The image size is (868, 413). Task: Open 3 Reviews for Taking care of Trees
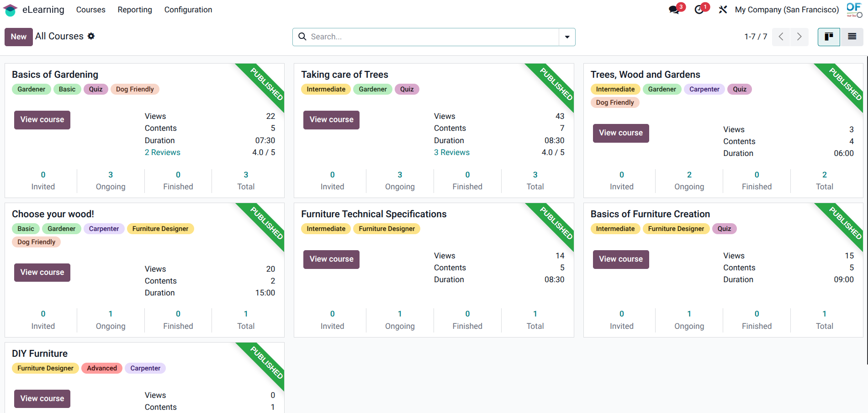451,152
